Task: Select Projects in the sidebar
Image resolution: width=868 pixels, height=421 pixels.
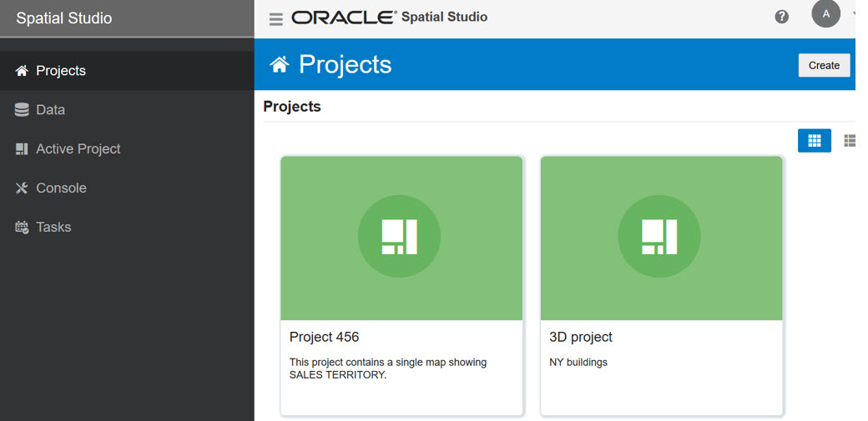Action: pos(128,71)
